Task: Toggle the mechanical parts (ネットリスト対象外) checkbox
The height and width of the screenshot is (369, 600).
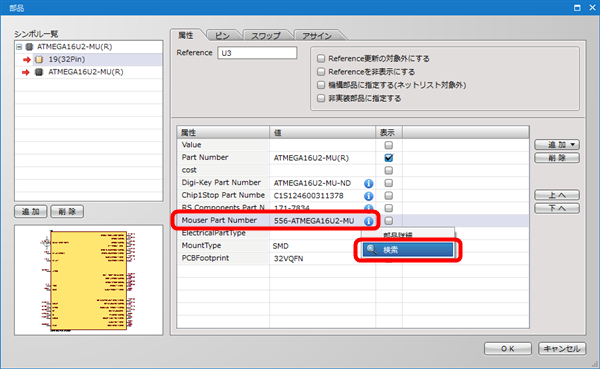Action: (x=321, y=85)
